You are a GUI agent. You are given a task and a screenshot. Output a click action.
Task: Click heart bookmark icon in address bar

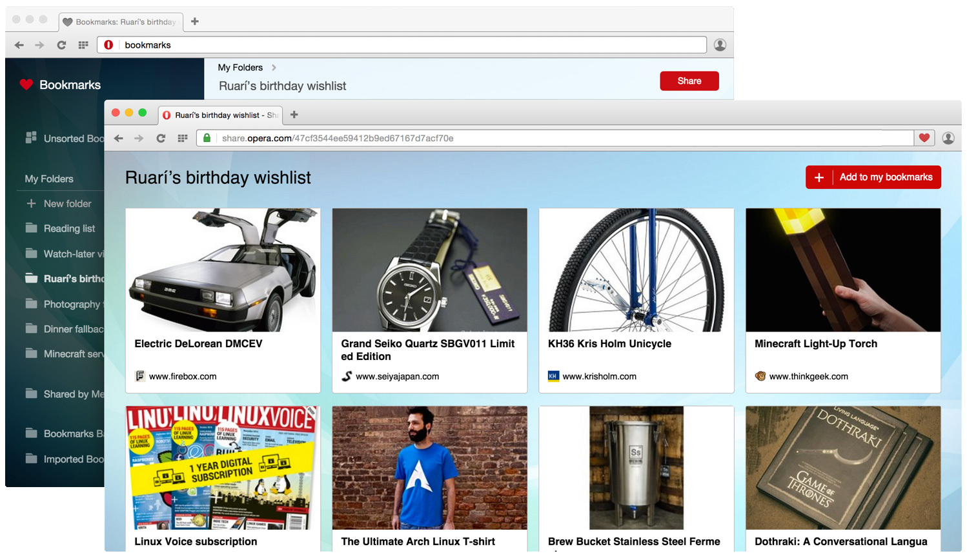tap(924, 137)
